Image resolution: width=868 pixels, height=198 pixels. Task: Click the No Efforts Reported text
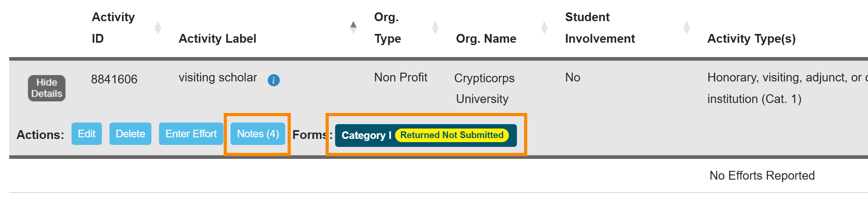click(x=762, y=176)
